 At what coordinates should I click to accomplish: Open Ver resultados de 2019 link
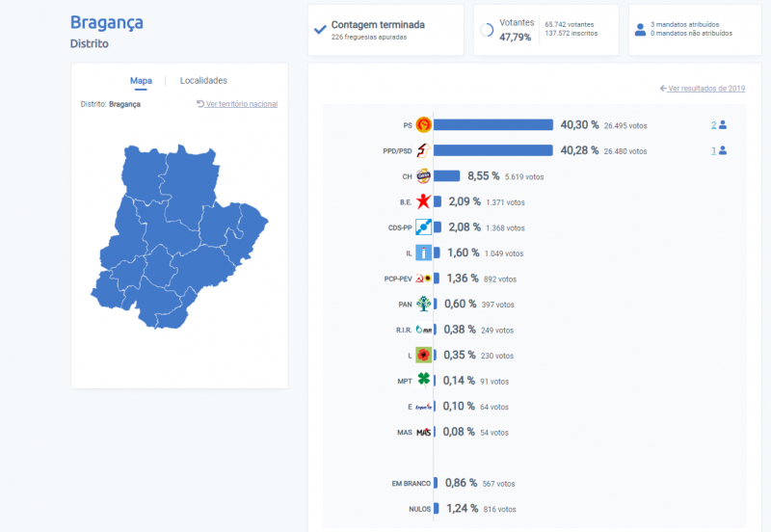pyautogui.click(x=703, y=89)
